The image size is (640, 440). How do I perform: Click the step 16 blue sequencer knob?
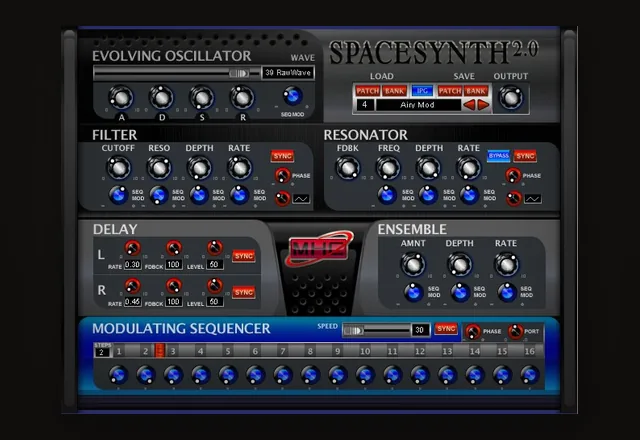click(x=529, y=375)
